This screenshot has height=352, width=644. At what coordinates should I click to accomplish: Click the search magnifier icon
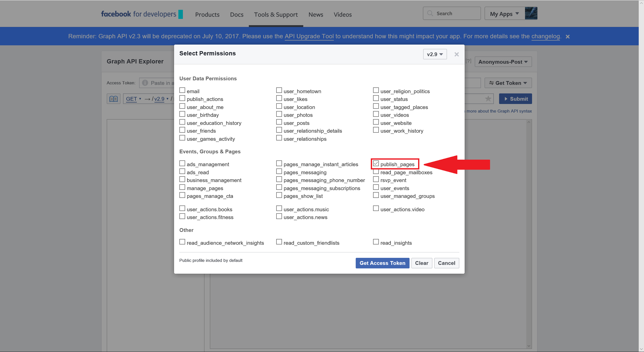click(430, 13)
